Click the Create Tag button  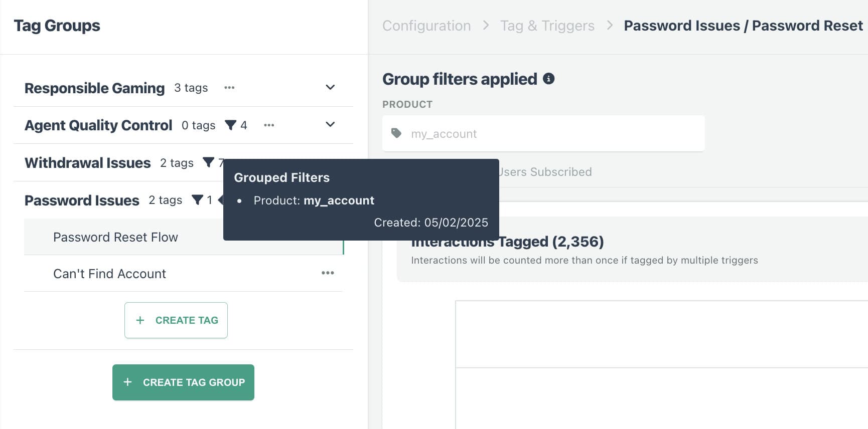tap(176, 320)
